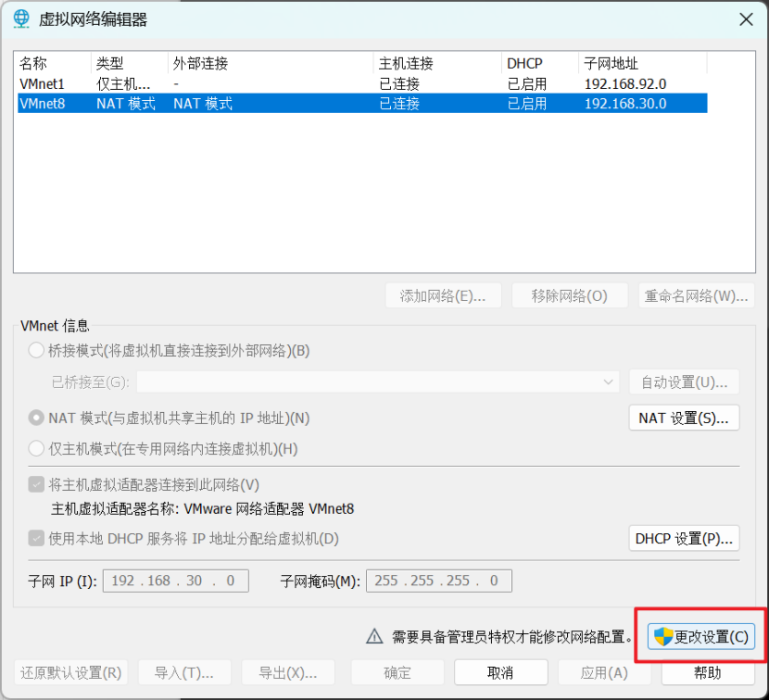This screenshot has width=769, height=700.
Task: Open DHCP 设置(P)... dialog
Action: pos(684,538)
